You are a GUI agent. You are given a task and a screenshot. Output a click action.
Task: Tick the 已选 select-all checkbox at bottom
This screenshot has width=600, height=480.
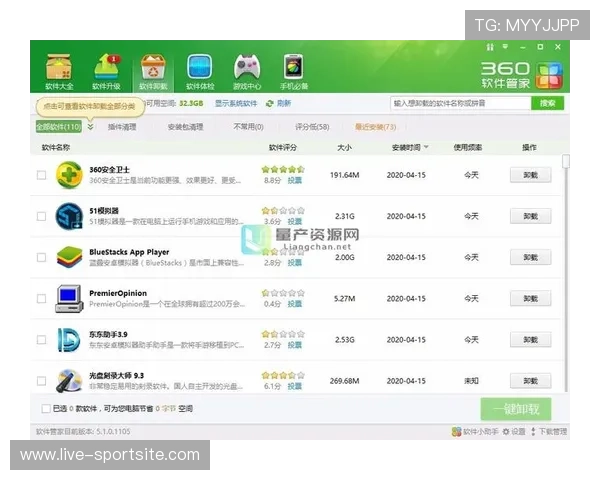[46, 408]
